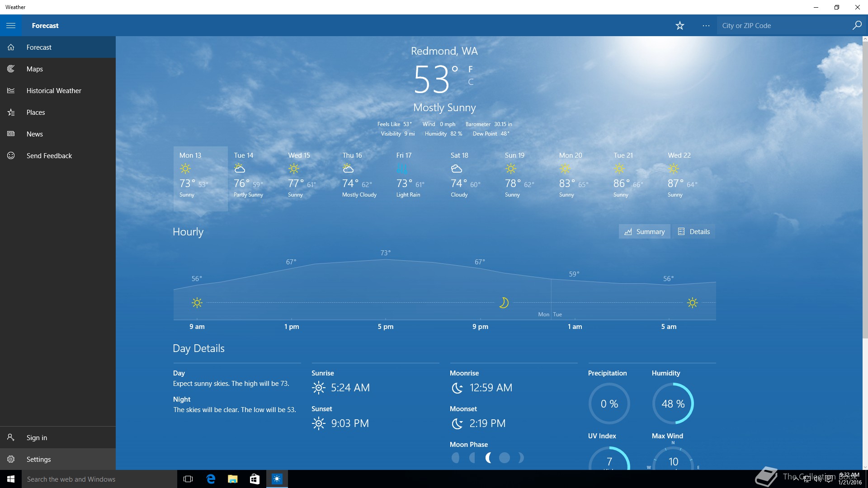Click the sun icon at 9 am

tap(197, 303)
